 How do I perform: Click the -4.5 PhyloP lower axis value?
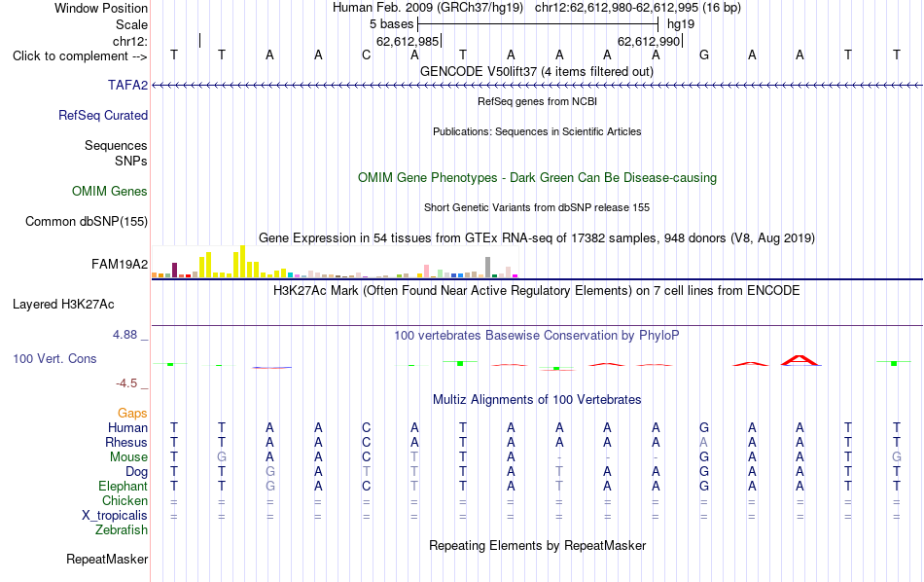[x=126, y=383]
